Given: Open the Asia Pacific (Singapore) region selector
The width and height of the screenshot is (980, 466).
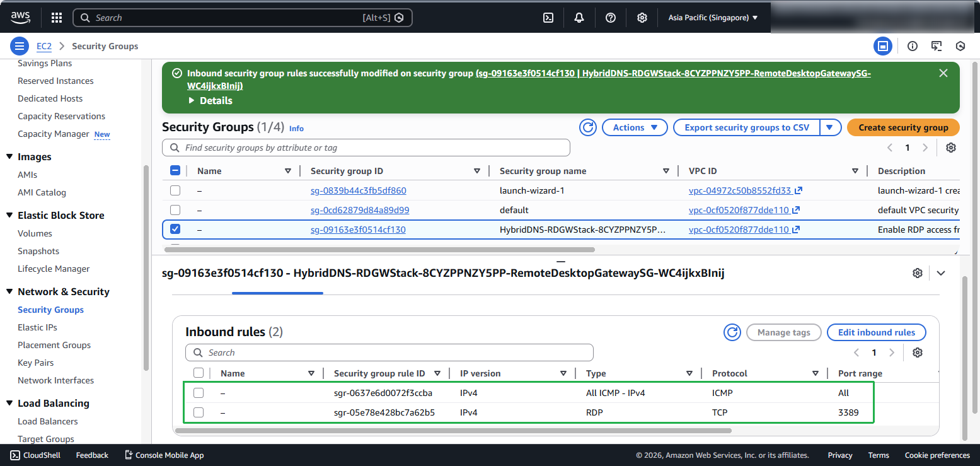Looking at the screenshot, I should click(x=713, y=18).
